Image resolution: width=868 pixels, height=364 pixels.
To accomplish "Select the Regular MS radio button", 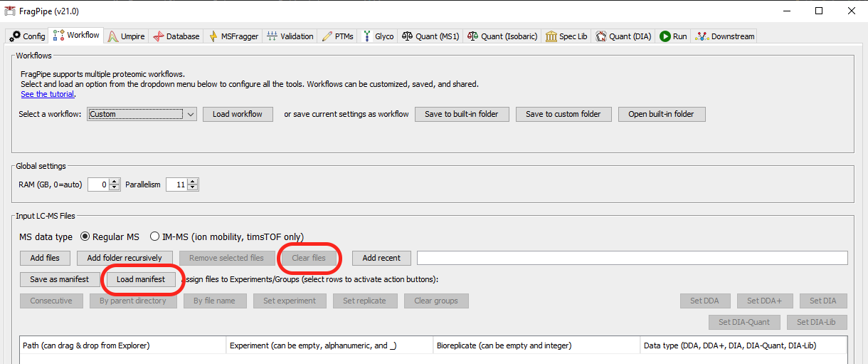I will pyautogui.click(x=110, y=236).
